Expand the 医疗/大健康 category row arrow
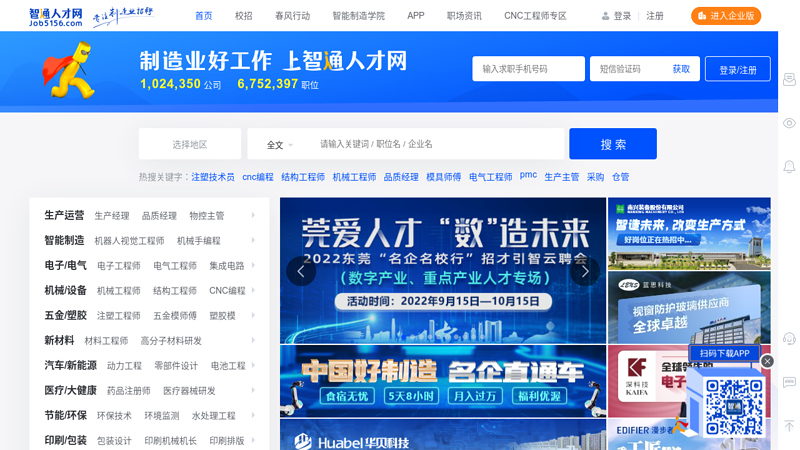Screen dimensions: 800x450 [253, 390]
